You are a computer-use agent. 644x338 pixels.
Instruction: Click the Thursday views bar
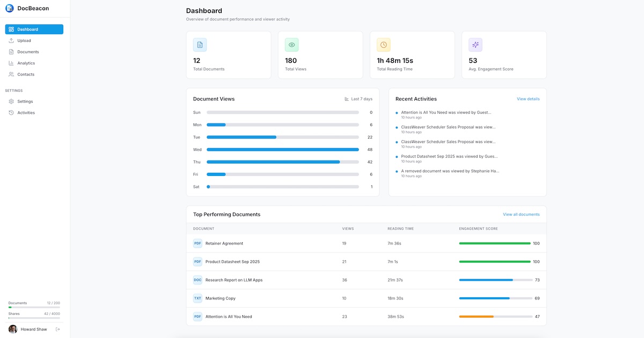[283, 162]
